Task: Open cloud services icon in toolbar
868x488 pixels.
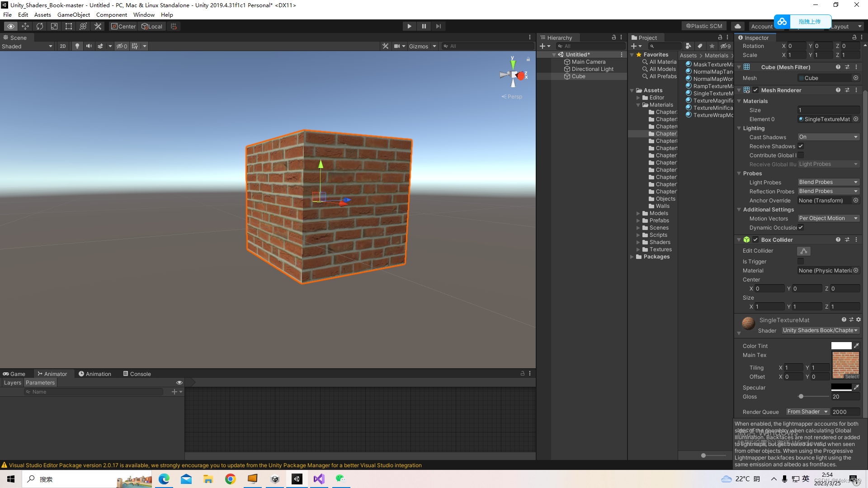Action: 738,26
